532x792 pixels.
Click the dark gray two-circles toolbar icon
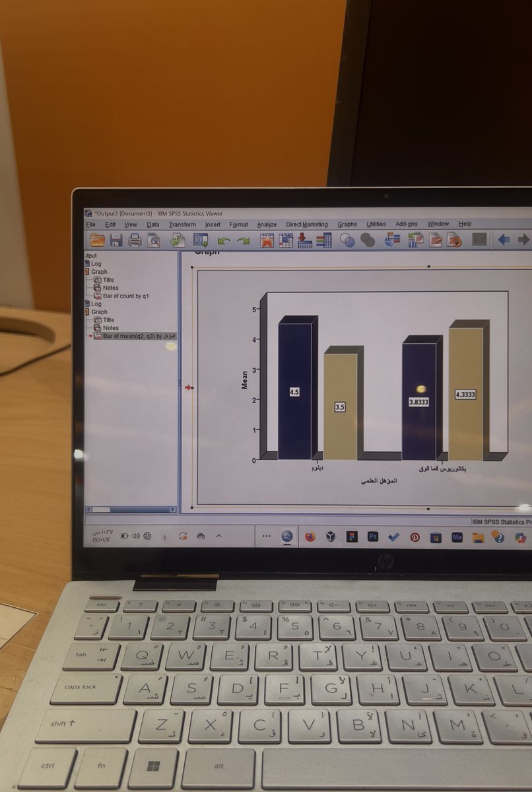click(368, 241)
